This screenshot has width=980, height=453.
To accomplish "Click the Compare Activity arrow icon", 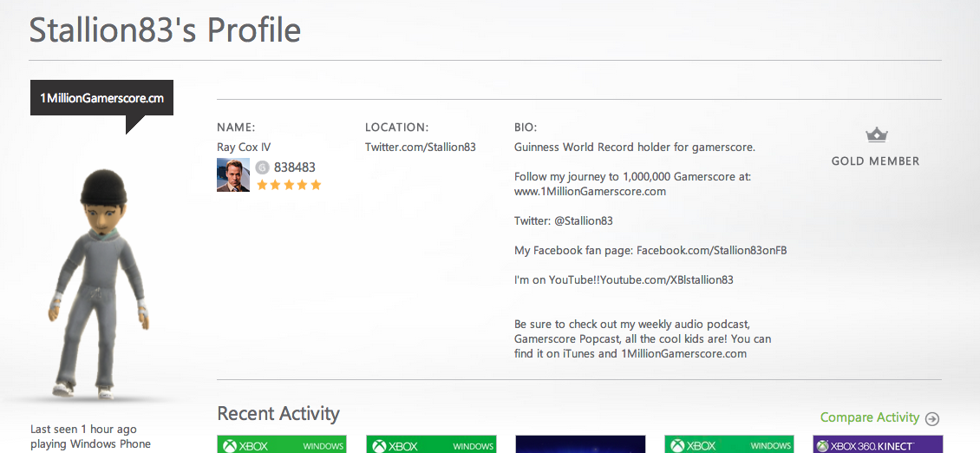I will pyautogui.click(x=932, y=418).
